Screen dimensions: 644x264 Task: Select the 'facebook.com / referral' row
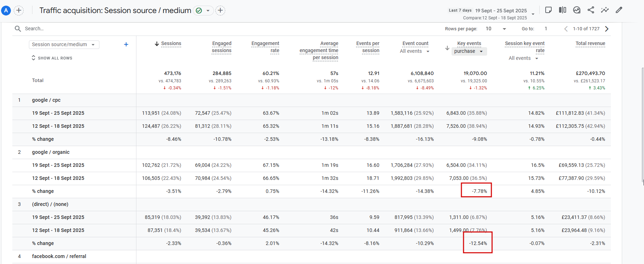pyautogui.click(x=59, y=256)
